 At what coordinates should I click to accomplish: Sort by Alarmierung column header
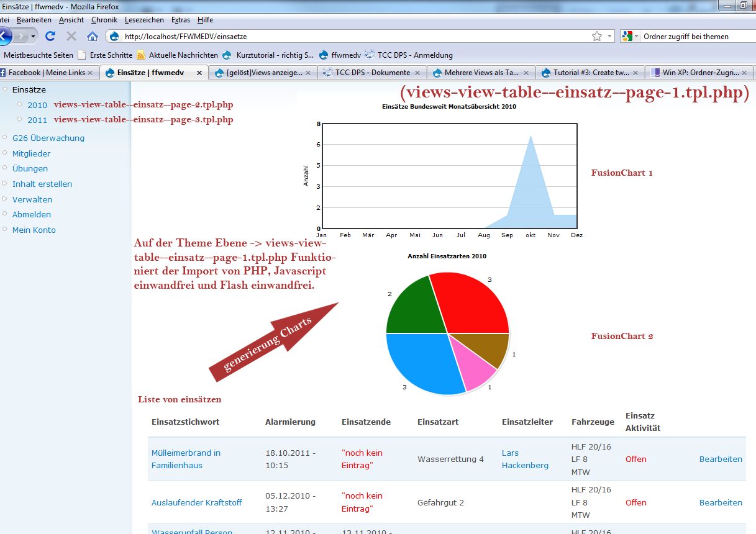(x=290, y=422)
